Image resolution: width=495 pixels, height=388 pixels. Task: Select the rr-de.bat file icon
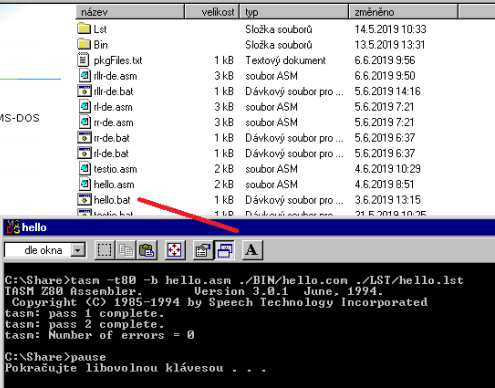84,138
